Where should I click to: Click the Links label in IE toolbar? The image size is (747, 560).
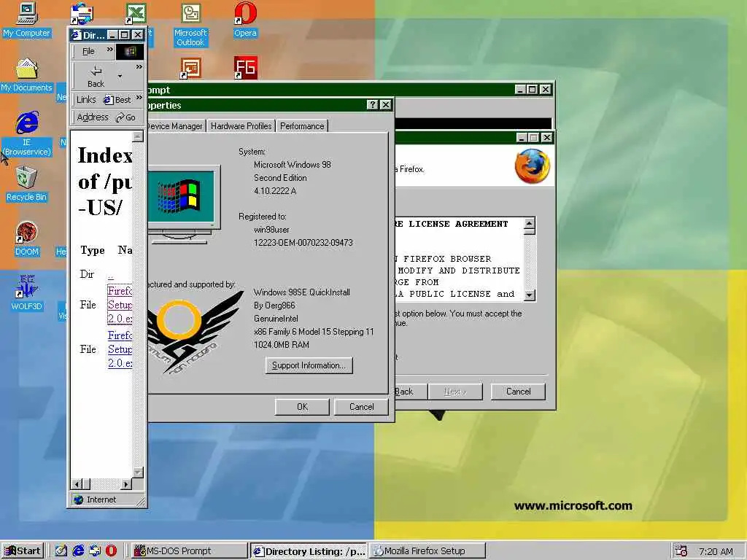pyautogui.click(x=86, y=99)
